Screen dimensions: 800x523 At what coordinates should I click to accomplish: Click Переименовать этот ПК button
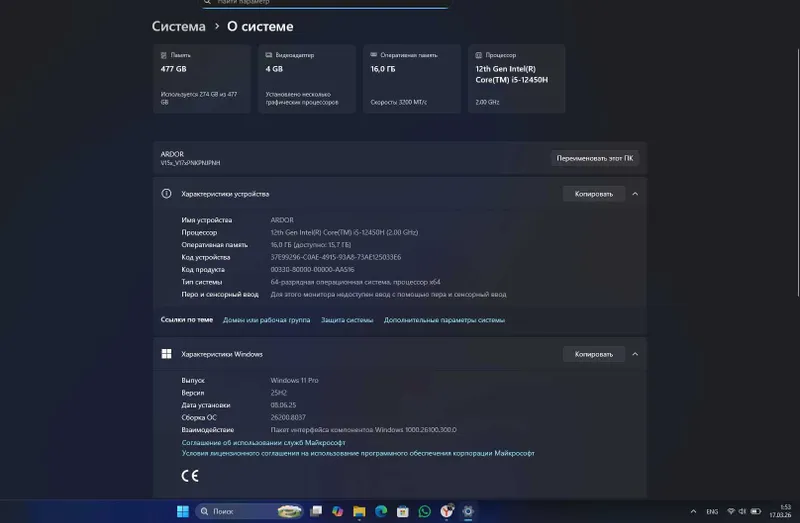(595, 158)
